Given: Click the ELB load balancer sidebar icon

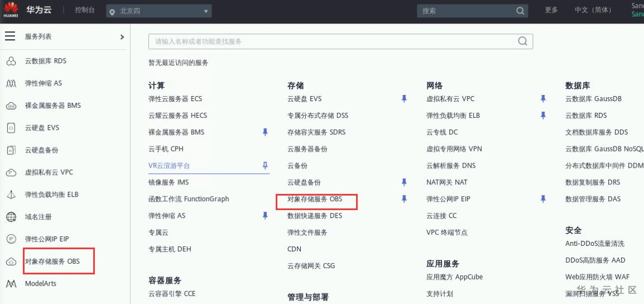Looking at the screenshot, I should (11, 194).
